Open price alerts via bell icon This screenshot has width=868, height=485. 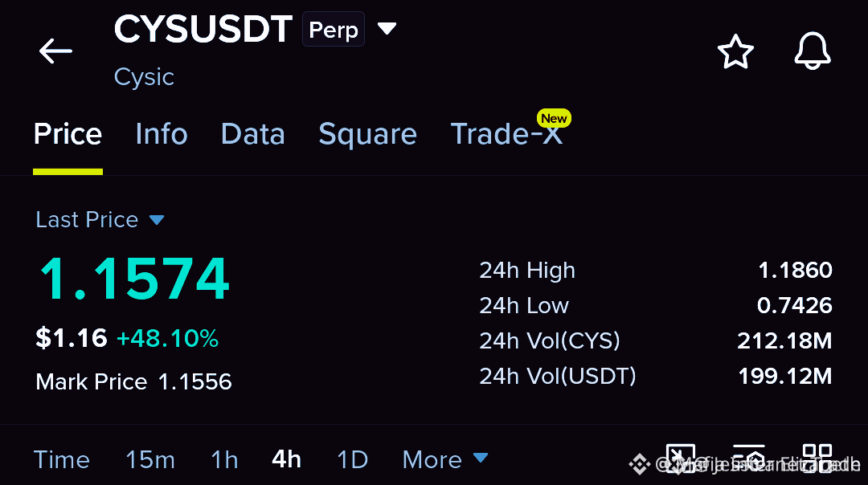pyautogui.click(x=812, y=51)
